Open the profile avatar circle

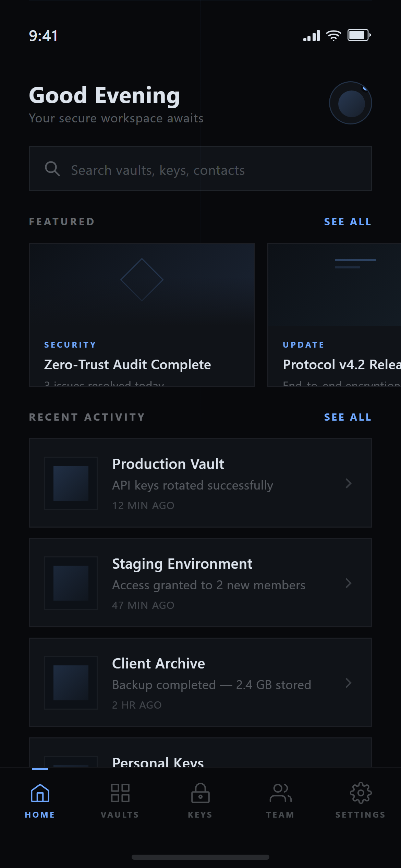[351, 103]
